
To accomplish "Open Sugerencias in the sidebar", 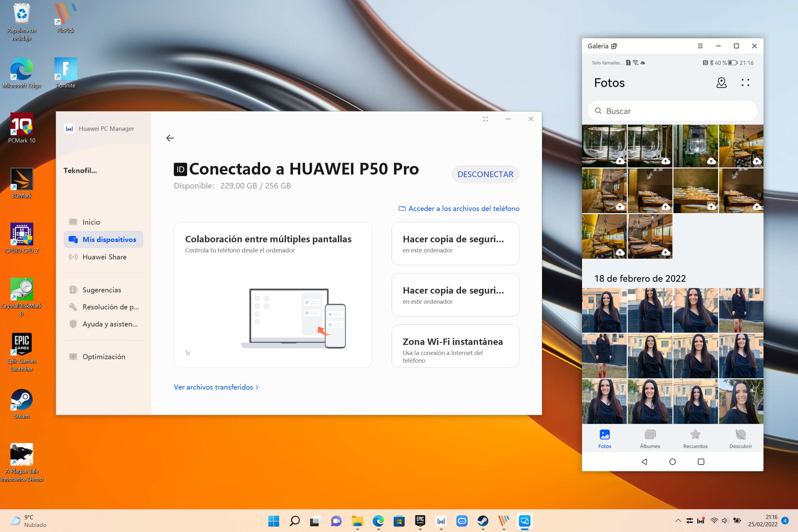I will 103,290.
